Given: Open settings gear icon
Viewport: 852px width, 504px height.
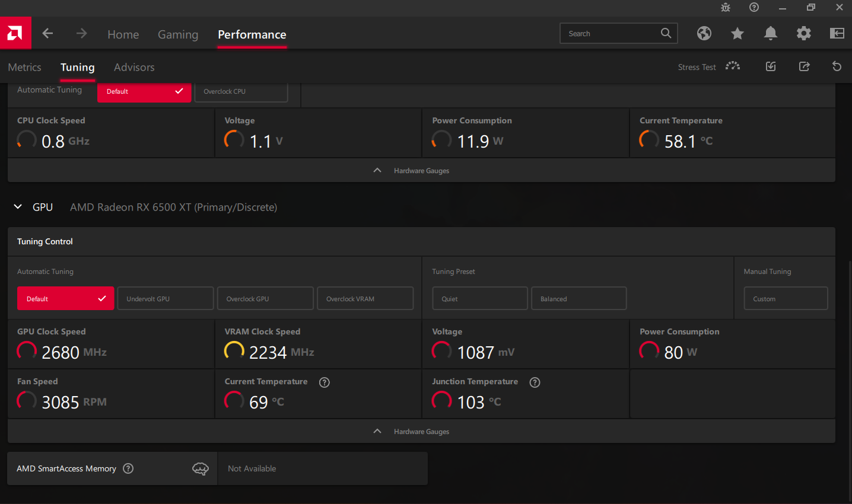Looking at the screenshot, I should [804, 33].
